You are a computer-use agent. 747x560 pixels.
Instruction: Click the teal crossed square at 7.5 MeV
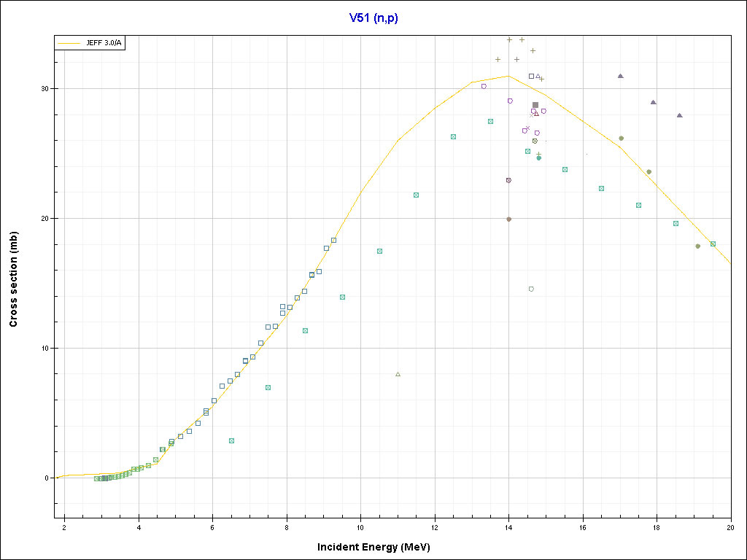coord(268,387)
